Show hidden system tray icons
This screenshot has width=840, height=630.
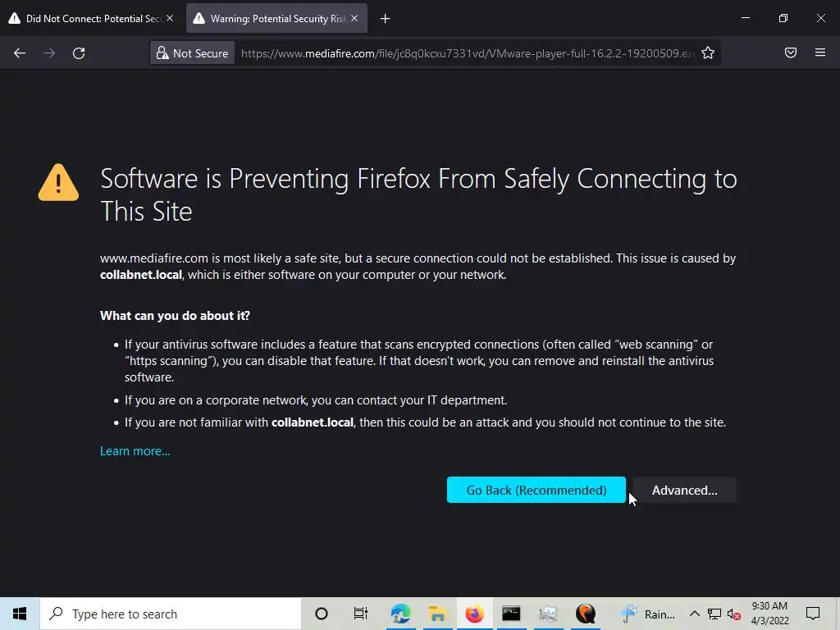click(694, 614)
